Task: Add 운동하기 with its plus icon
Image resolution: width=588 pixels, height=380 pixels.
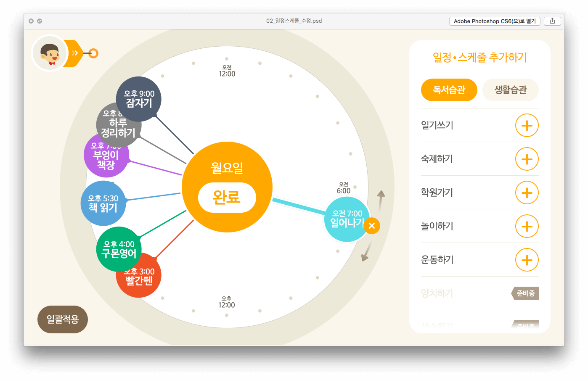Action: [527, 260]
